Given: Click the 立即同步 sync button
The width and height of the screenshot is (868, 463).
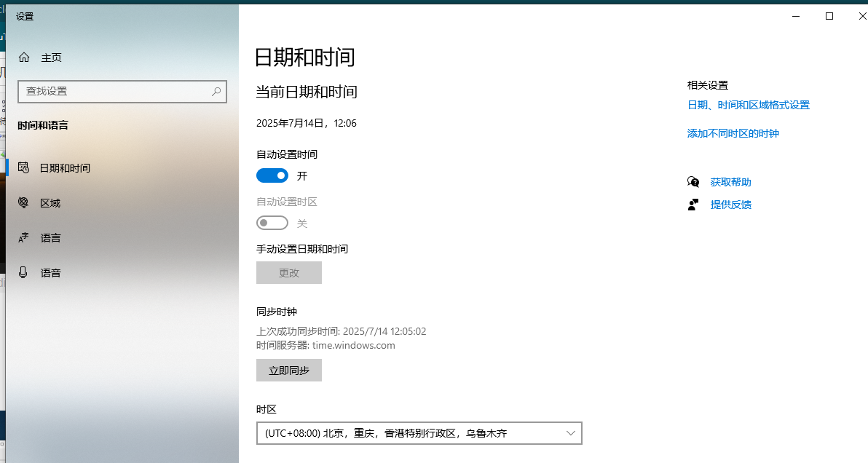Looking at the screenshot, I should (288, 370).
